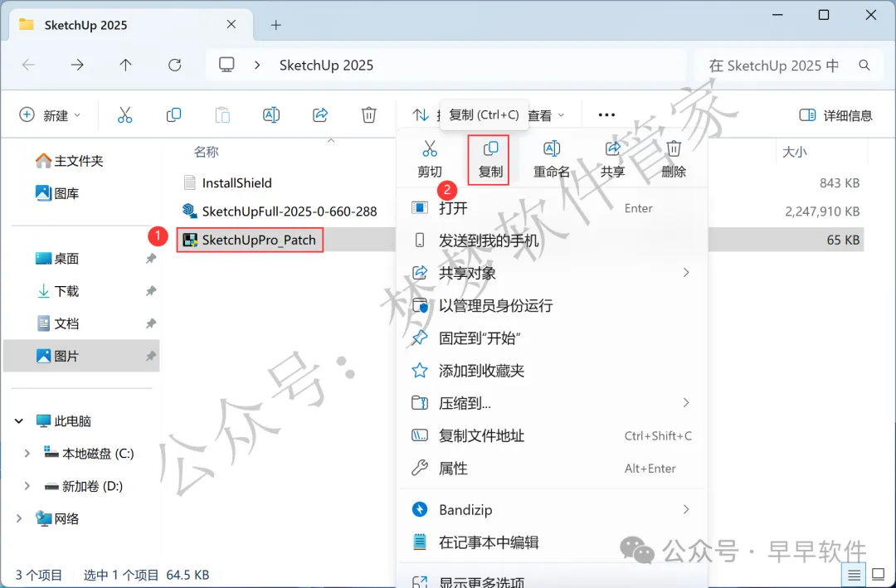This screenshot has width=896, height=588.
Task: Unpin Desktop (桌面) via its pin icon
Action: [151, 258]
